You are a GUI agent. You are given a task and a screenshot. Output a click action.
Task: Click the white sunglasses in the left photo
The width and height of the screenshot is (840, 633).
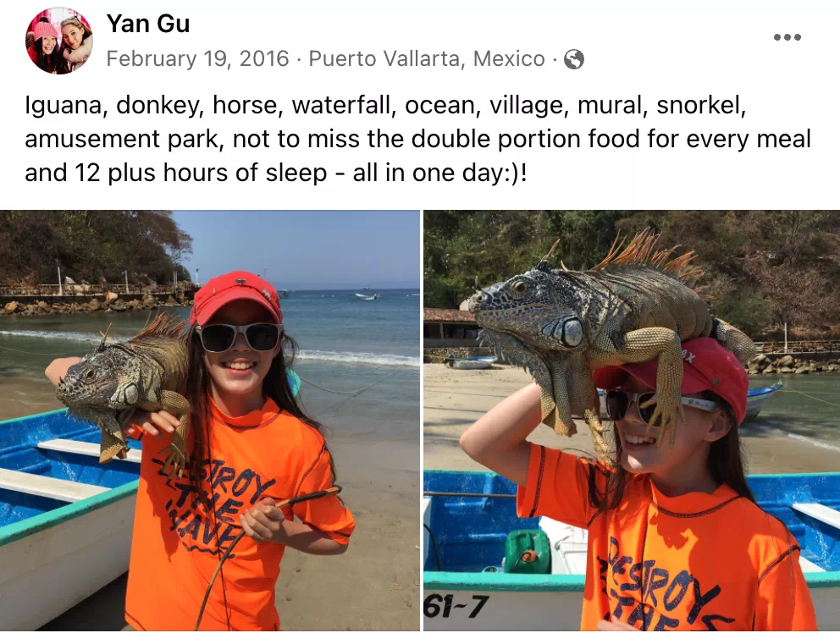pos(239,338)
